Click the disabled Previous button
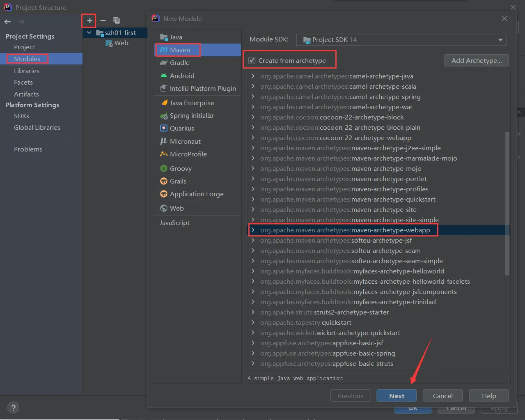Screen dimensions: 525x420 coord(351,396)
